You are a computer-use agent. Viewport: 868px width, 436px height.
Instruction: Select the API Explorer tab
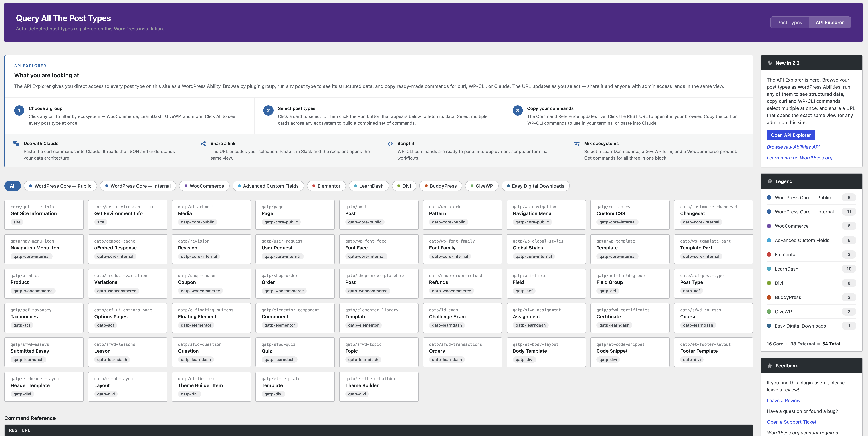click(x=830, y=22)
